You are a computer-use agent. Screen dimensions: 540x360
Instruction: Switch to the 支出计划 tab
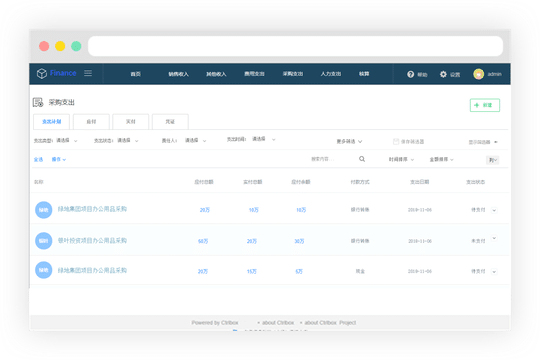52,122
